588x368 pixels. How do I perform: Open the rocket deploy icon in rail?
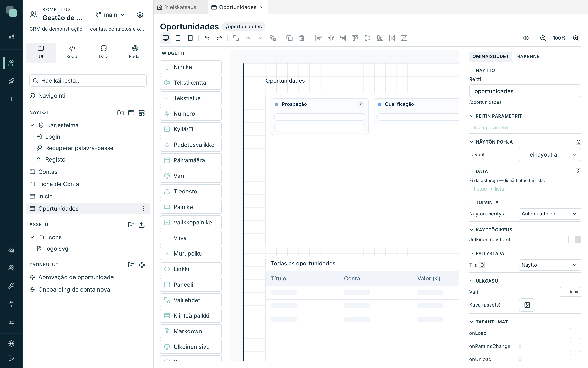coord(11,81)
